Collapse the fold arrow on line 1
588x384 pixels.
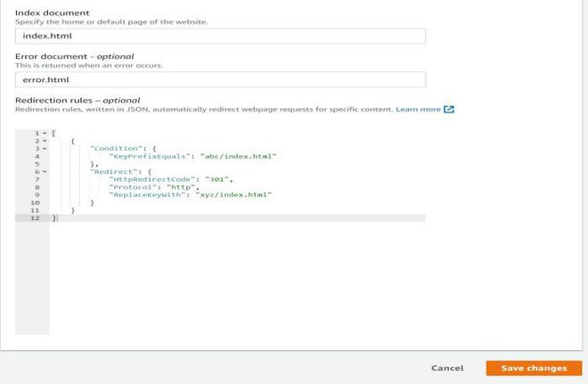(45, 134)
